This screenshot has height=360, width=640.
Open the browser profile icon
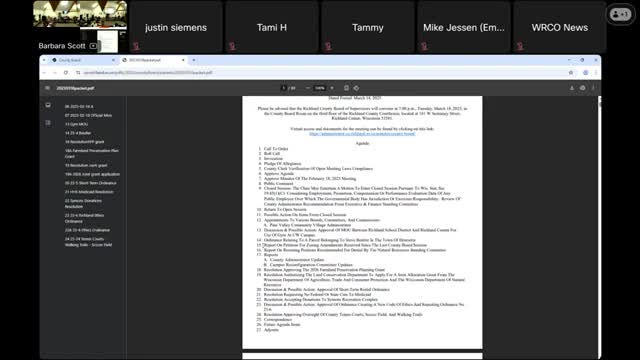click(x=585, y=73)
